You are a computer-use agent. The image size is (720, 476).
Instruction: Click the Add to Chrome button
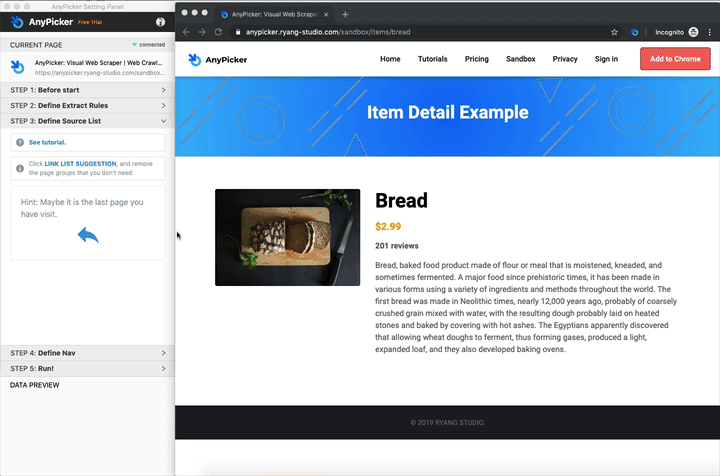tap(675, 59)
